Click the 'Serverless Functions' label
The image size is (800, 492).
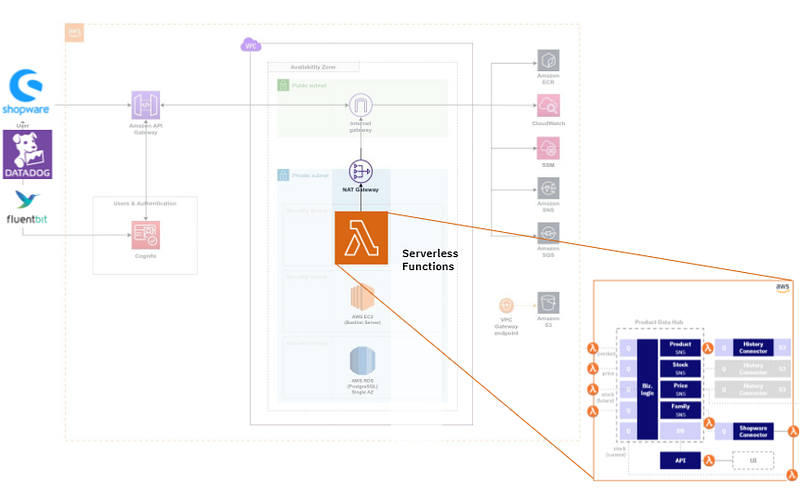coord(430,260)
